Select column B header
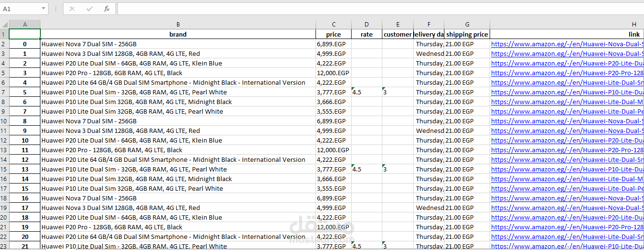The width and height of the screenshot is (644, 250). coord(178,25)
